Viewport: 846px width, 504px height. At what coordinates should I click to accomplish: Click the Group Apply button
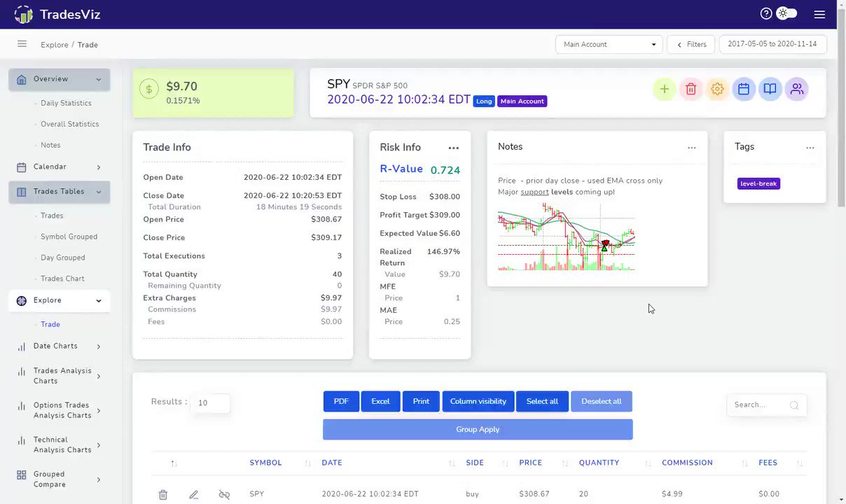pos(478,429)
